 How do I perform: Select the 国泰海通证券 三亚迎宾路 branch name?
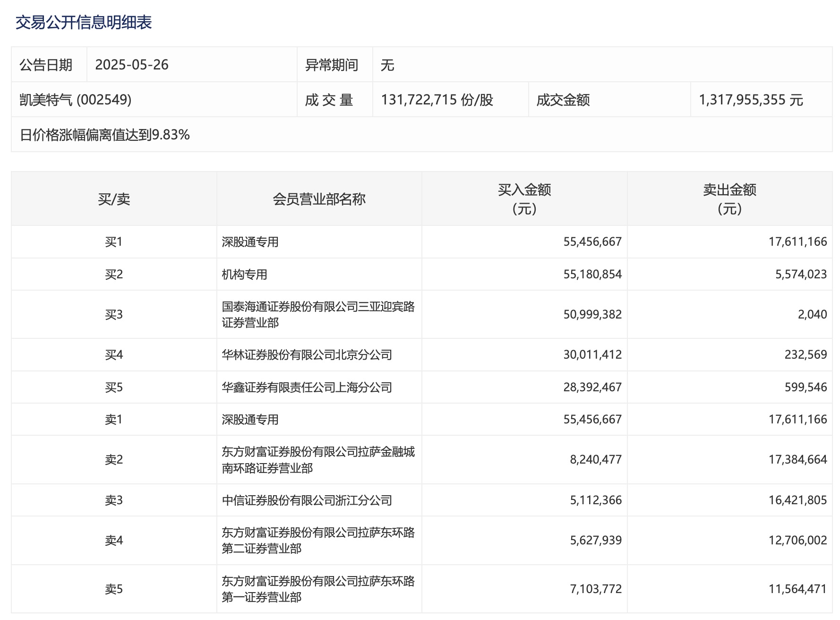pos(318,314)
